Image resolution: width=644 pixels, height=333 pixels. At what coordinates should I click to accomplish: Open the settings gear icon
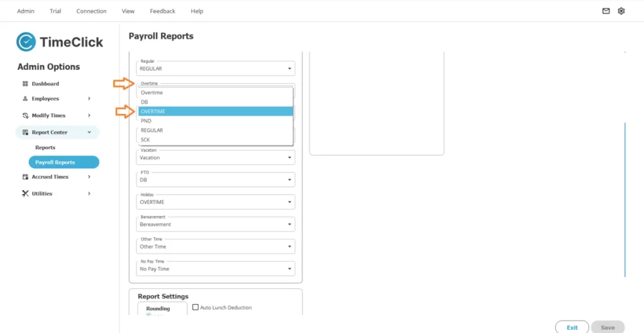coord(621,11)
